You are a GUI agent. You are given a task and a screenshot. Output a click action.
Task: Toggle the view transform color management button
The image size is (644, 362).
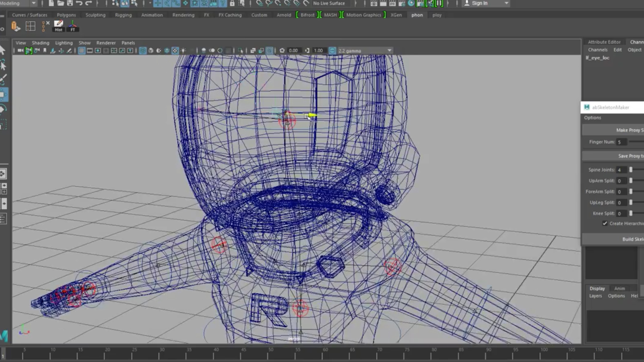point(332,51)
